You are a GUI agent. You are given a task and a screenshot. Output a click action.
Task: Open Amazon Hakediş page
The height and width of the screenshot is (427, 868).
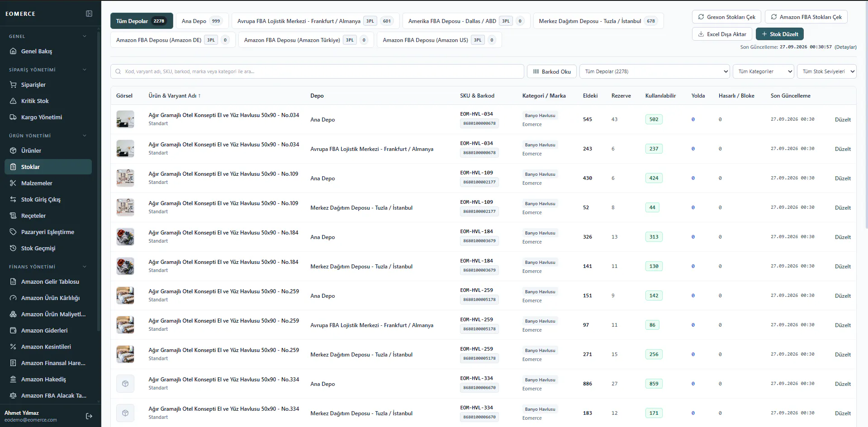coord(48,380)
